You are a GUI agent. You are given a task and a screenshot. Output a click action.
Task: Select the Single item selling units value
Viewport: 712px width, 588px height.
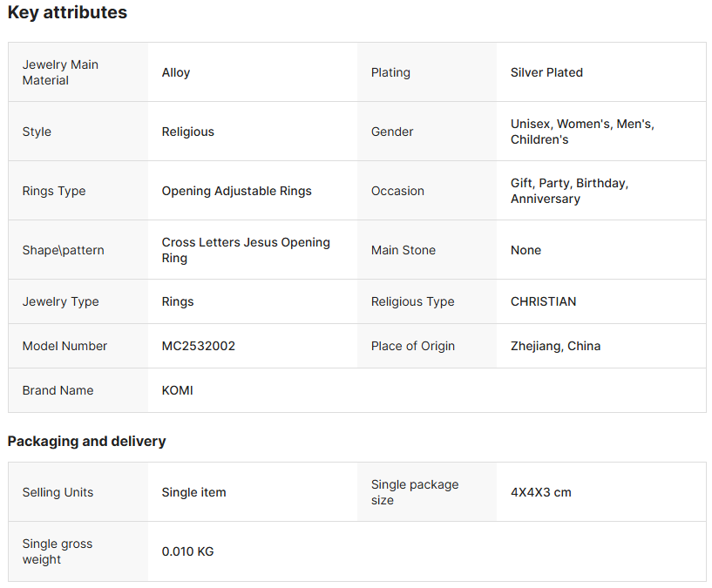(x=193, y=492)
